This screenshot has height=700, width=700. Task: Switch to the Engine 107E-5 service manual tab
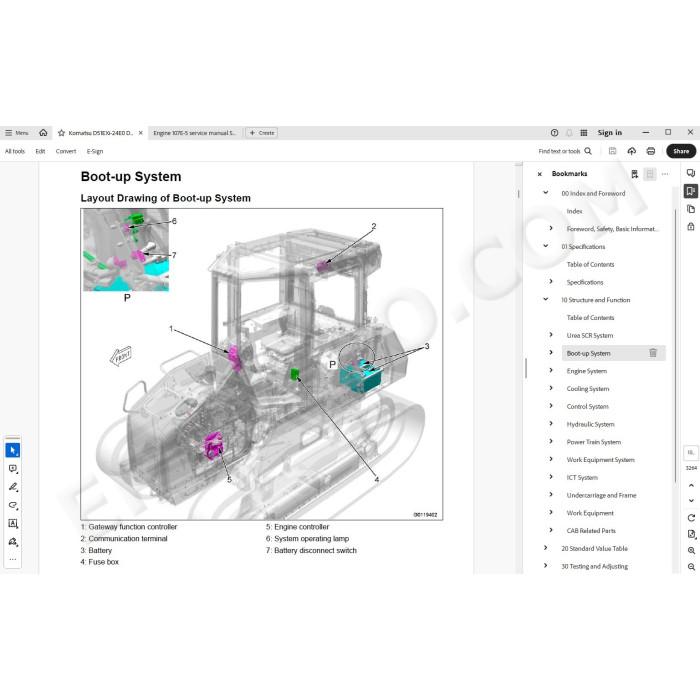(195, 133)
